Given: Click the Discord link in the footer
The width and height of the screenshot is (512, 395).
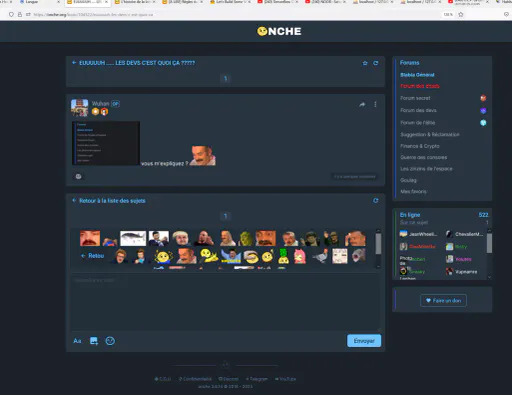Looking at the screenshot, I should click(x=228, y=379).
